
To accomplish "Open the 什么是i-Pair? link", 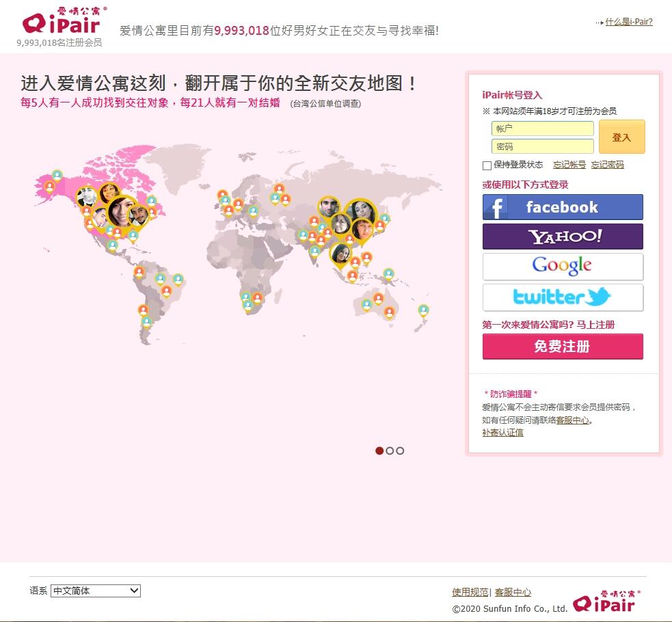I will pos(629,22).
